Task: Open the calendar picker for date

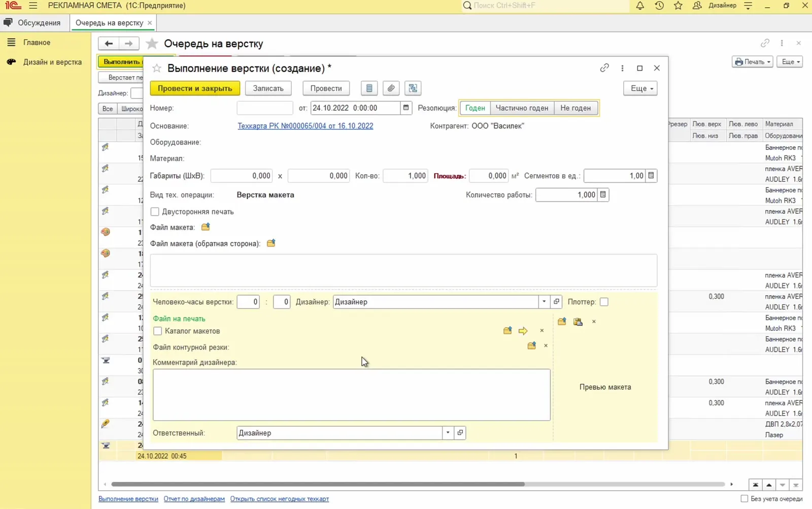Action: (406, 108)
